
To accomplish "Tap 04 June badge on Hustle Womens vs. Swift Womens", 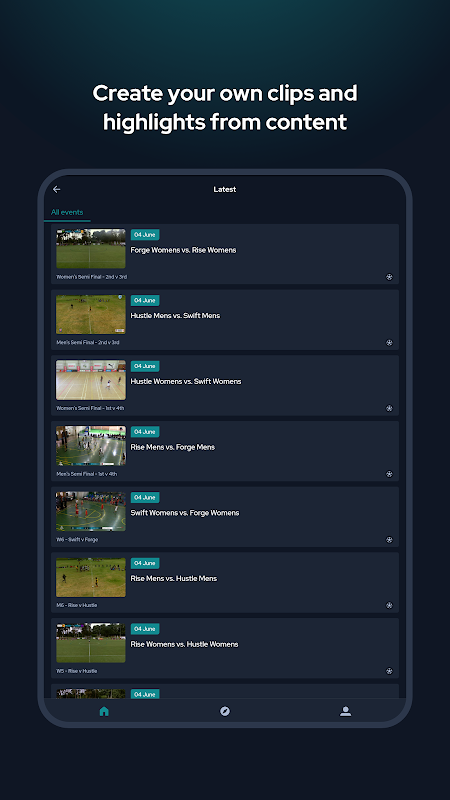I will pos(145,366).
